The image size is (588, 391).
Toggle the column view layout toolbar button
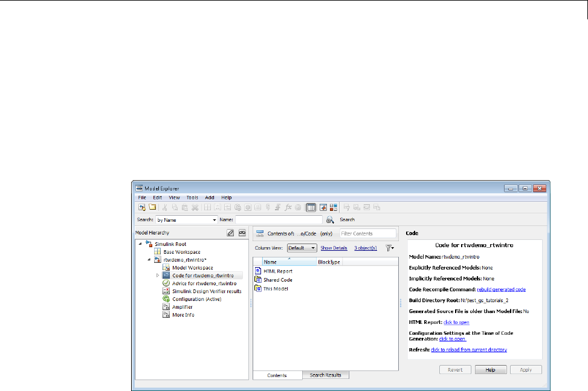click(311, 207)
